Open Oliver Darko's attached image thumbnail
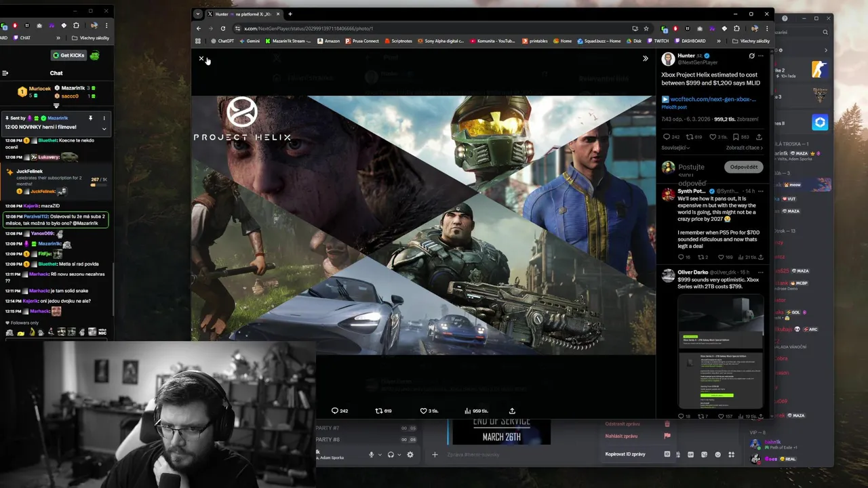 tap(720, 351)
